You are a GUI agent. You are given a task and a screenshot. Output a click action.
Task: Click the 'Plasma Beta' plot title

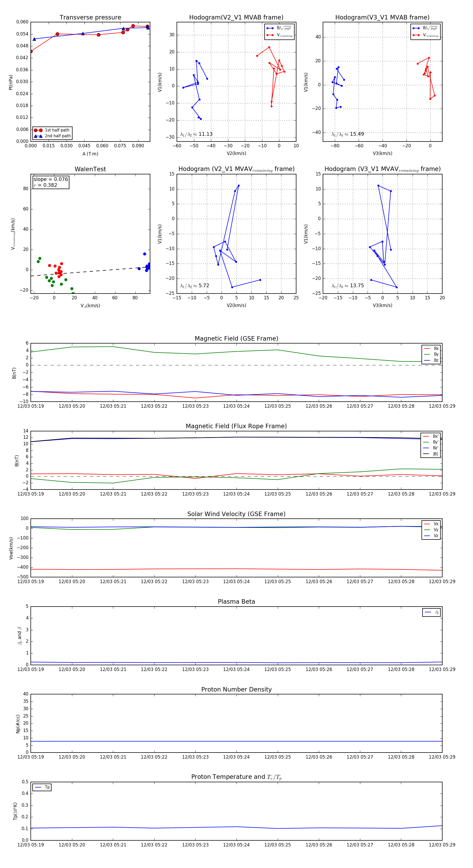click(x=236, y=602)
